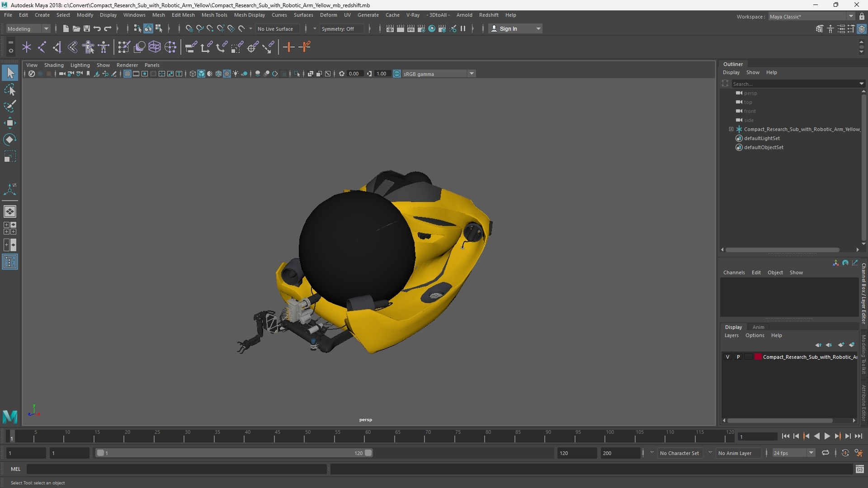The width and height of the screenshot is (868, 488).
Task: Open Render Settings
Action: (421, 28)
